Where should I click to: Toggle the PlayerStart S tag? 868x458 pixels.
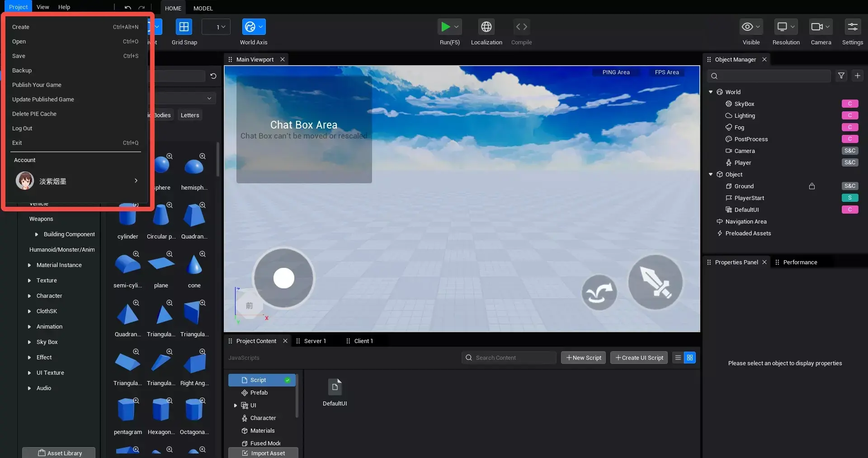850,198
